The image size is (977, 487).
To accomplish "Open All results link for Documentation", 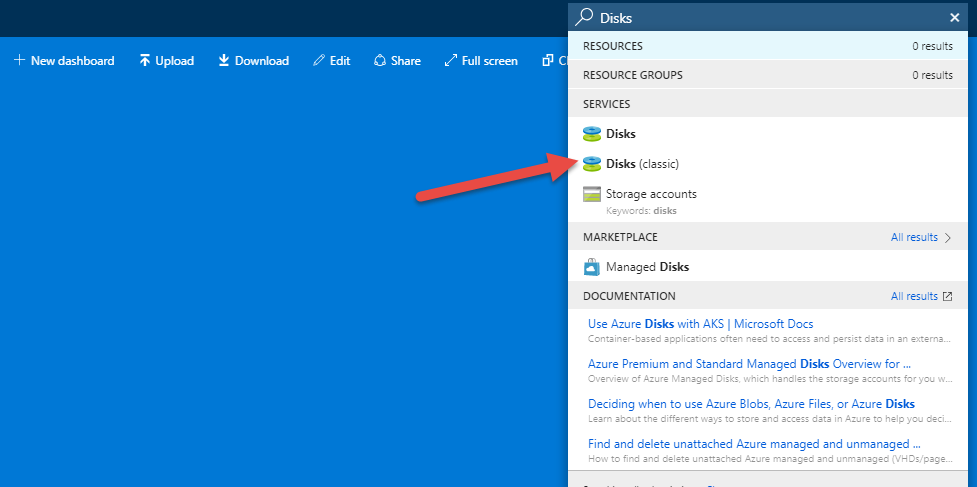I will [914, 296].
